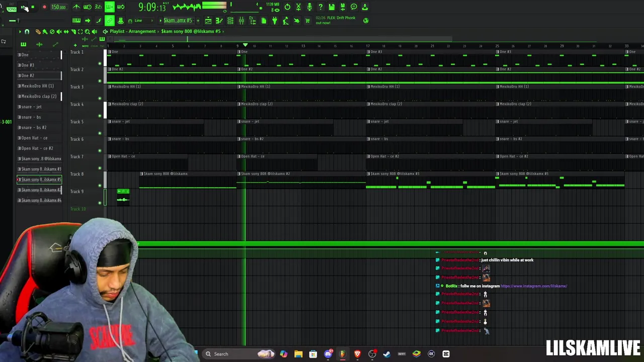
Task: Select the playlist slip tool
Action: pos(66,32)
